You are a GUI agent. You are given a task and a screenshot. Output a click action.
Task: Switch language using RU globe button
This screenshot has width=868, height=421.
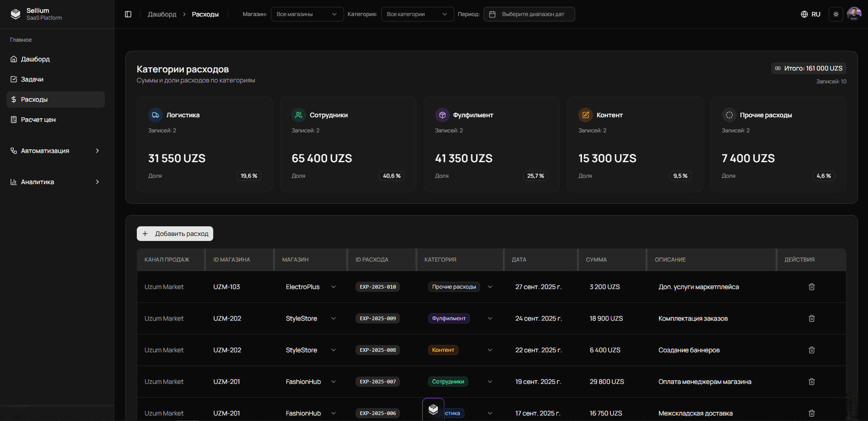[x=810, y=14]
